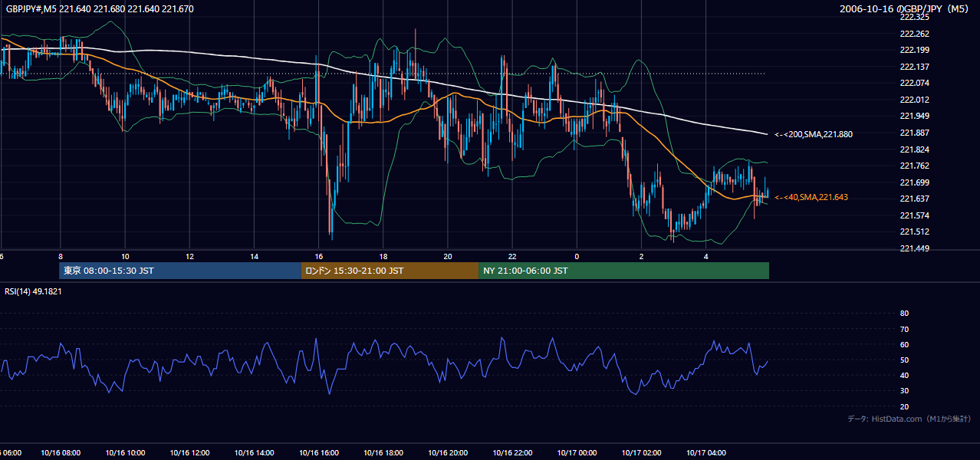Image resolution: width=980 pixels, height=460 pixels.
Task: Click the 200 SMA 221.880 label
Action: (814, 134)
